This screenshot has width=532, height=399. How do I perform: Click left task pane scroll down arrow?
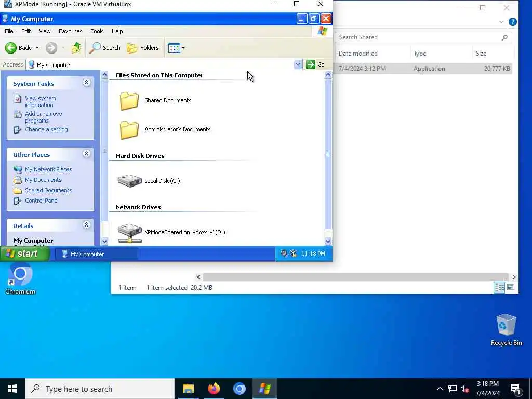click(104, 241)
